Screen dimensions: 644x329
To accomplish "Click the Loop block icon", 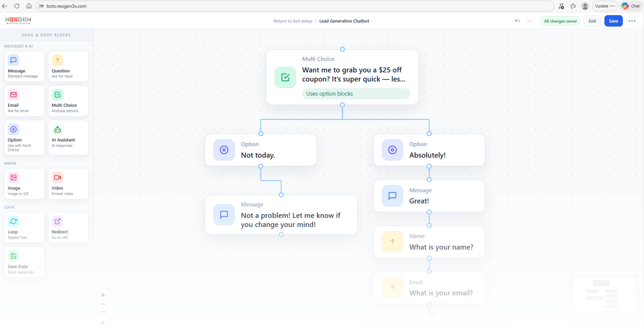I will click(x=13, y=221).
